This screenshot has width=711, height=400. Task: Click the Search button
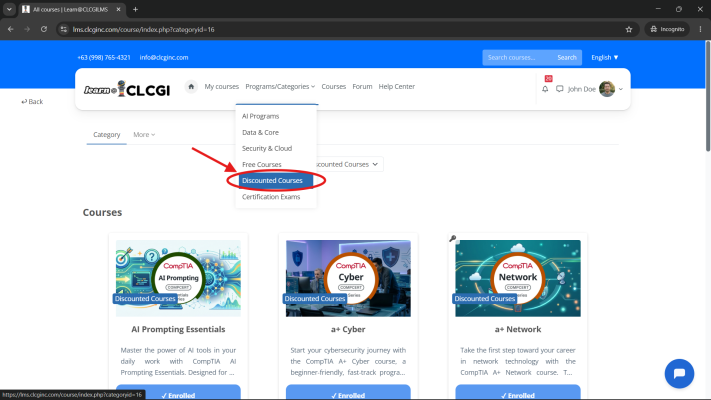[566, 58]
